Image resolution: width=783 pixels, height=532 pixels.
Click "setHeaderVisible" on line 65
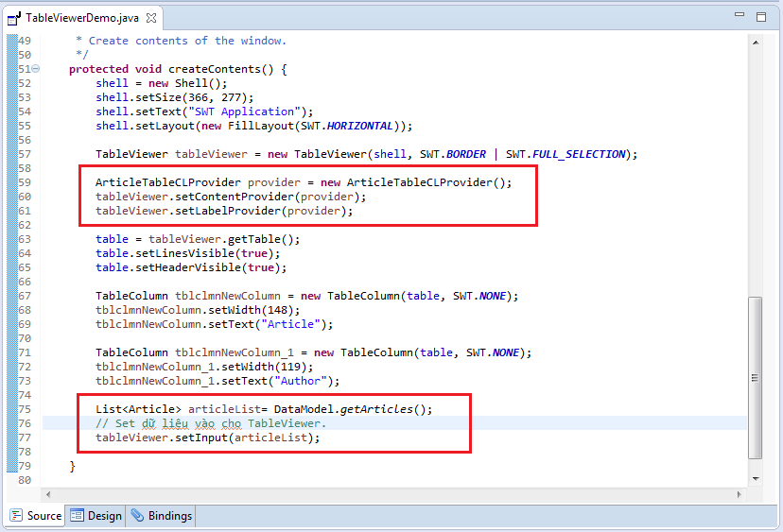188,268
